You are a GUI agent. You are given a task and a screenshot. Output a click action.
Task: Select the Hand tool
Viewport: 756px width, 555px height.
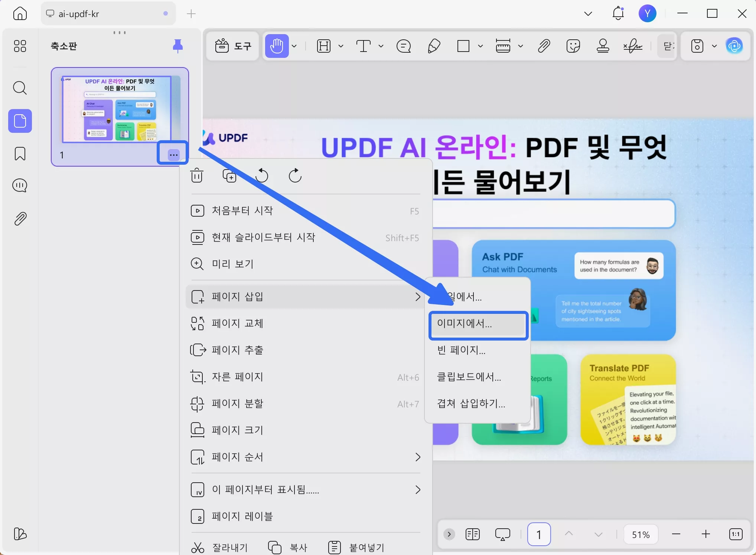277,46
